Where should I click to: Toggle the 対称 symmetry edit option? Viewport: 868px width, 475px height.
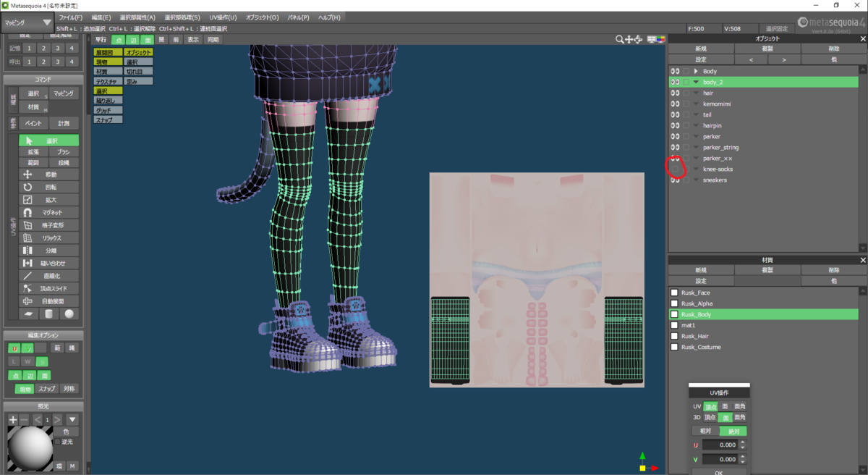coord(69,389)
